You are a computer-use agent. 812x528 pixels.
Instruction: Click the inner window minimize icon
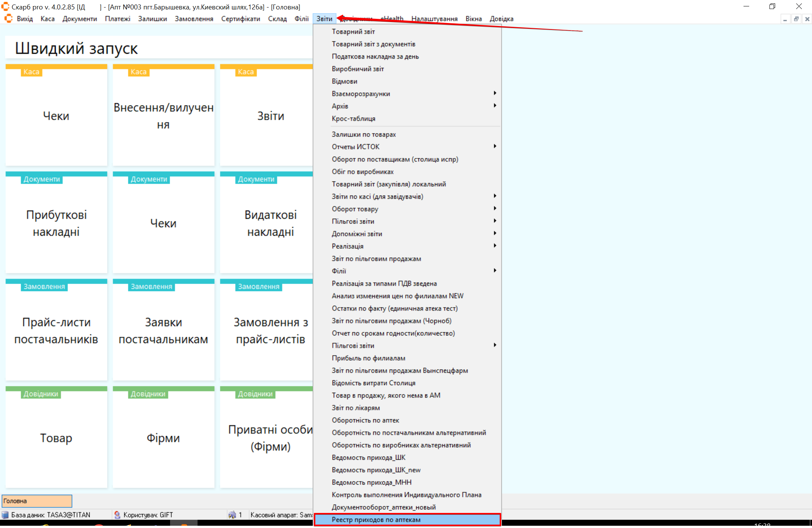click(785, 19)
